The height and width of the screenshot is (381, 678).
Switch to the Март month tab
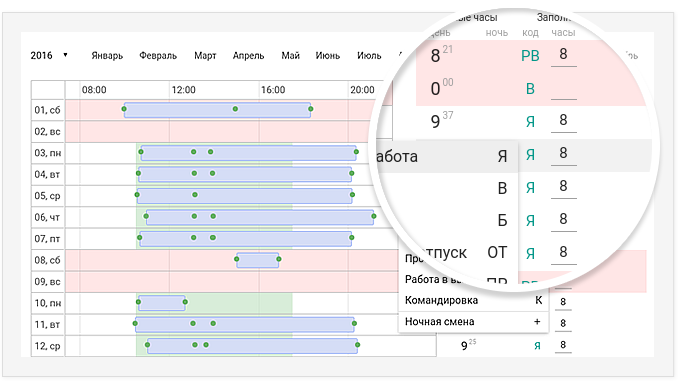(x=205, y=56)
